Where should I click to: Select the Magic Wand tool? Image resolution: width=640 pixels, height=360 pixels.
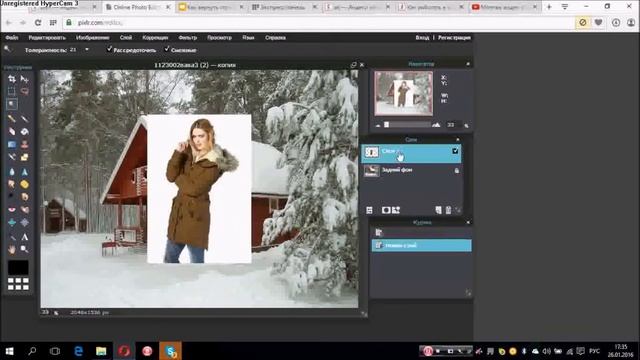pos(12,104)
